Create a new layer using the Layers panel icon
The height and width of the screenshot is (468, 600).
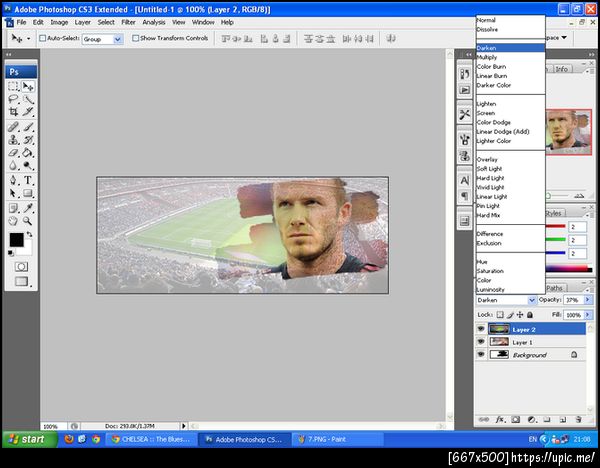pos(563,419)
